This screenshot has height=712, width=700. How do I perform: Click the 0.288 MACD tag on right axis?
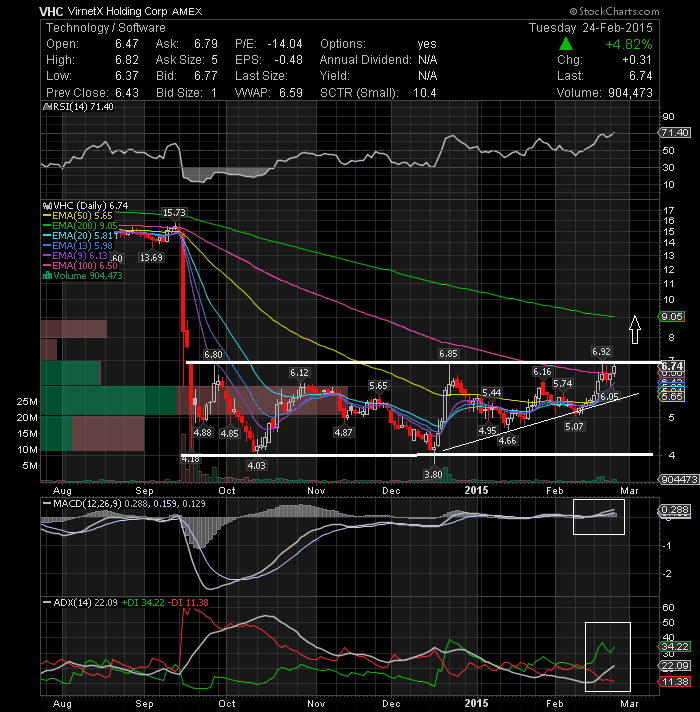[x=675, y=510]
